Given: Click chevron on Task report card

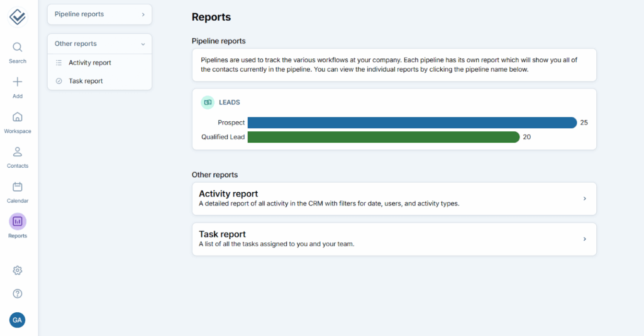Looking at the screenshot, I should coord(584,239).
